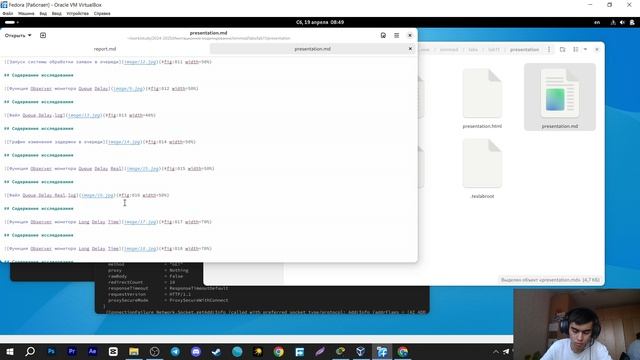640x360 pixels.
Task: Click the 'presentation' path segment in Files
Action: (524, 49)
